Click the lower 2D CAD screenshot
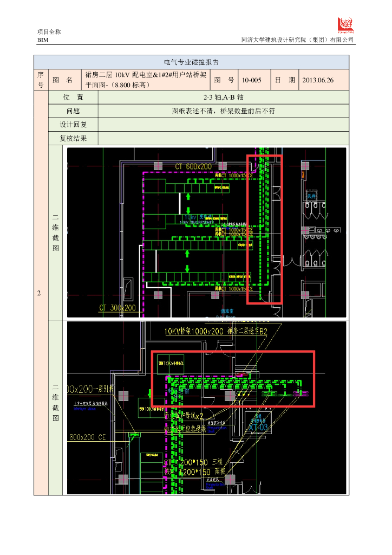 pyautogui.click(x=206, y=408)
